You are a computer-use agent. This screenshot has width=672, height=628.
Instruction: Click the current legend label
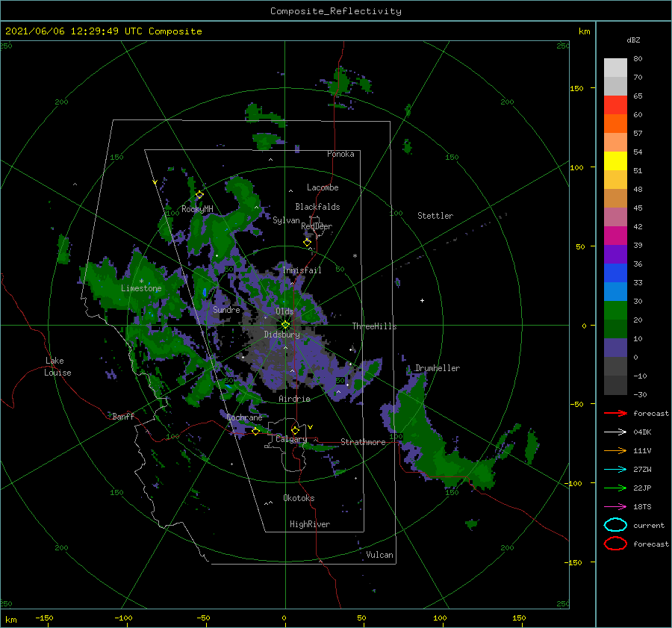(x=649, y=525)
